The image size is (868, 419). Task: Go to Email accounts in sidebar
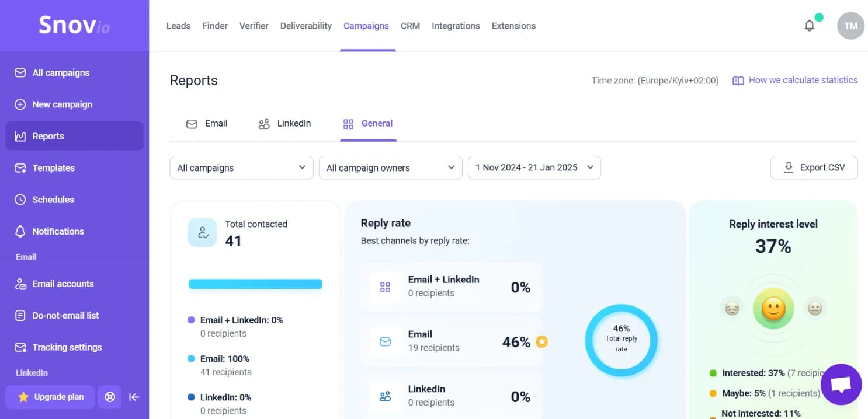click(x=74, y=284)
